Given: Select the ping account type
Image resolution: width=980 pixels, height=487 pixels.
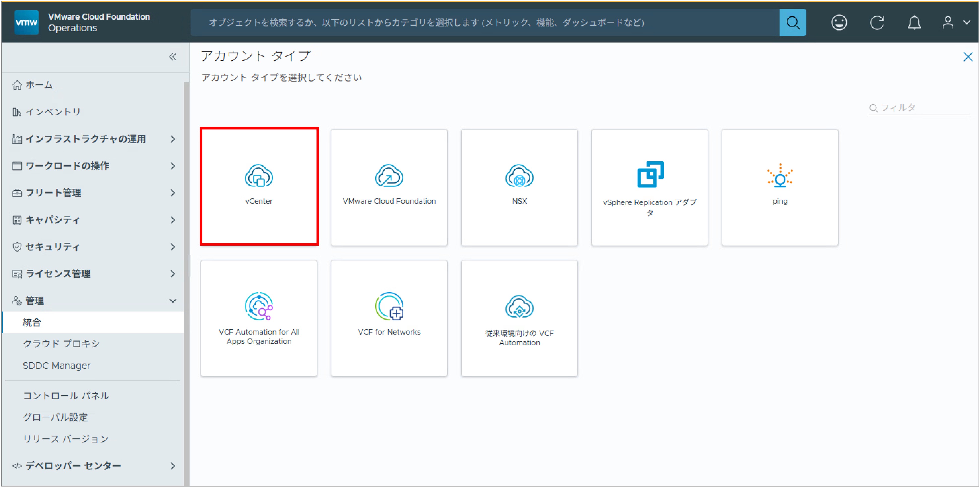Looking at the screenshot, I should coord(780,187).
